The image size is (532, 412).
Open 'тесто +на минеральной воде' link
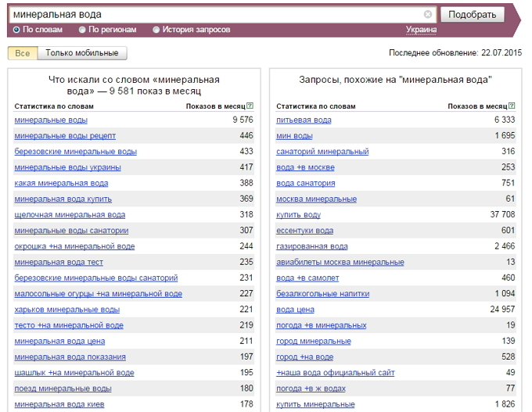click(69, 325)
